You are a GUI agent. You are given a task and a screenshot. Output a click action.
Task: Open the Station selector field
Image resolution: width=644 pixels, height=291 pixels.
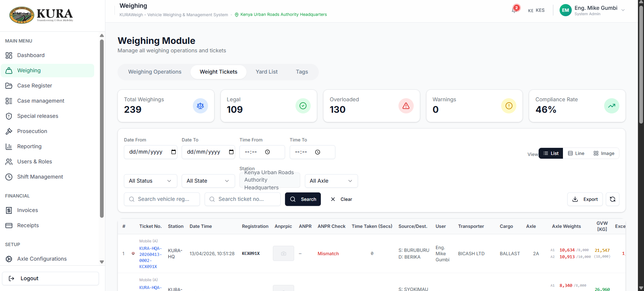270,180
